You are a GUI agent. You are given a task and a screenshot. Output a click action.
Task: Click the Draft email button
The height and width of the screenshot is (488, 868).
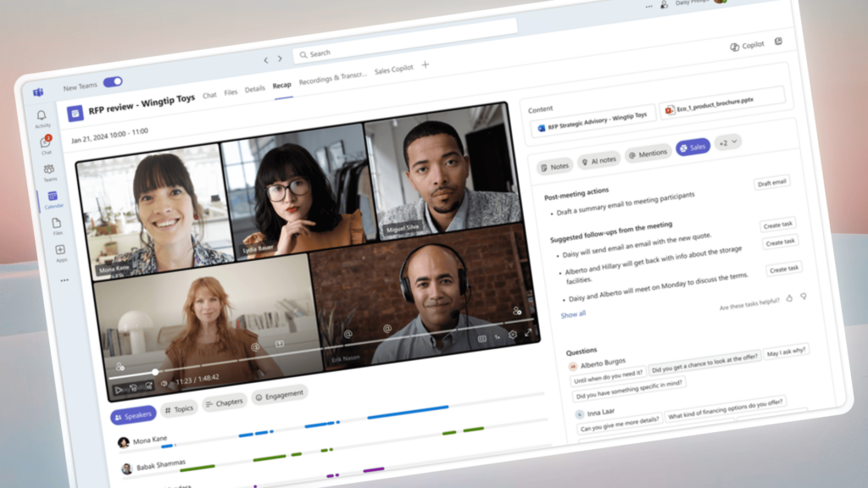click(771, 183)
